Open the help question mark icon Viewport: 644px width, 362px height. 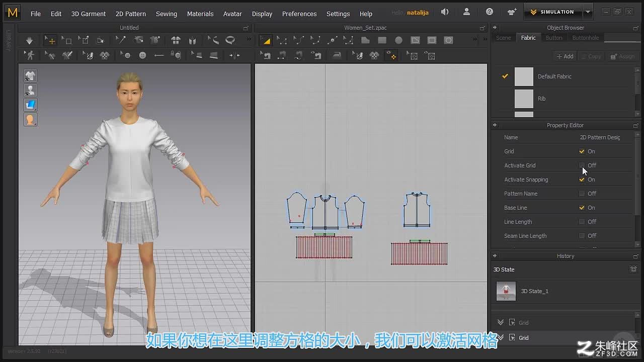pyautogui.click(x=490, y=12)
